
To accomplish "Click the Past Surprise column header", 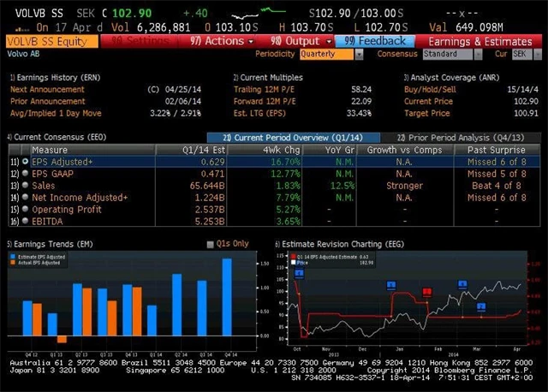I will click(497, 150).
